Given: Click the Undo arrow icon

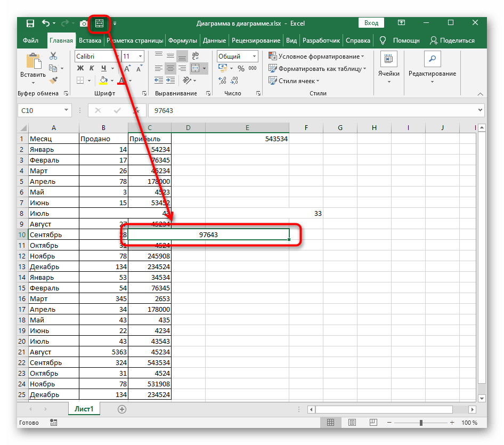Looking at the screenshot, I should click(46, 23).
